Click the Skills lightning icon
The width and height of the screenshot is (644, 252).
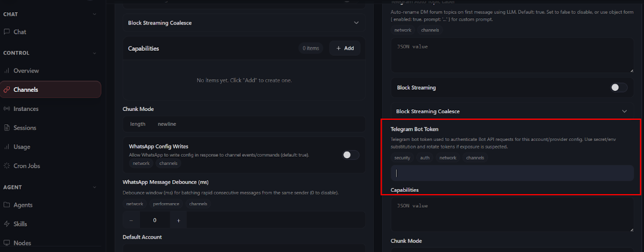click(x=7, y=224)
